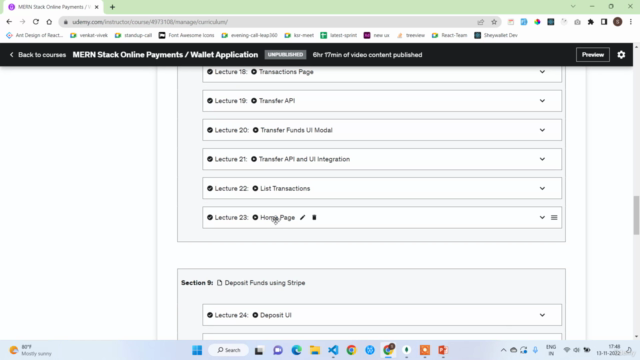Expand Lecture 23 Home Page
The width and height of the screenshot is (640, 360).
[542, 218]
